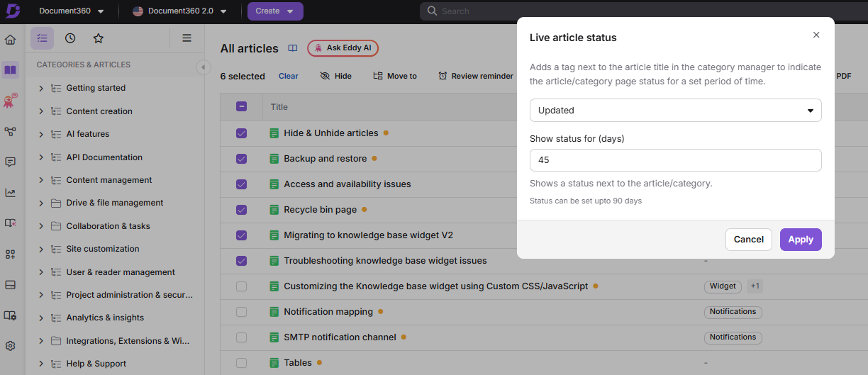Viewport: 868px width, 375px height.
Task: Check the SMTP notification channel checkbox
Action: 241,337
